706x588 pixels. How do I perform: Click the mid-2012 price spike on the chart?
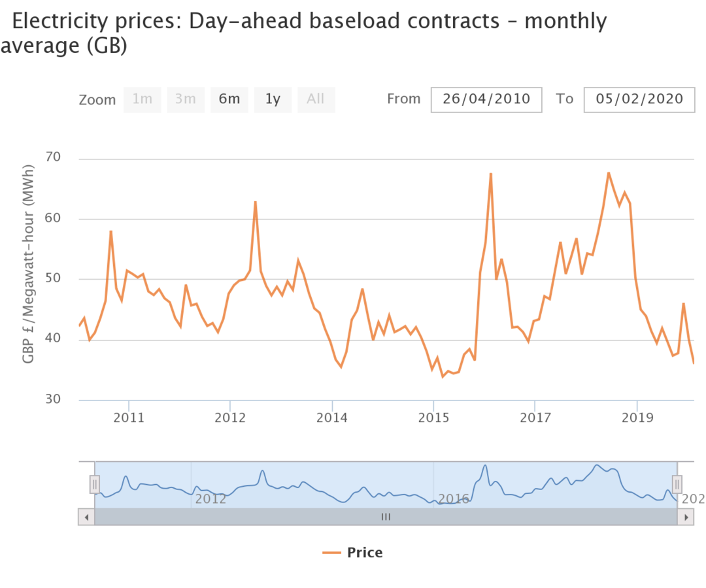coord(255,202)
